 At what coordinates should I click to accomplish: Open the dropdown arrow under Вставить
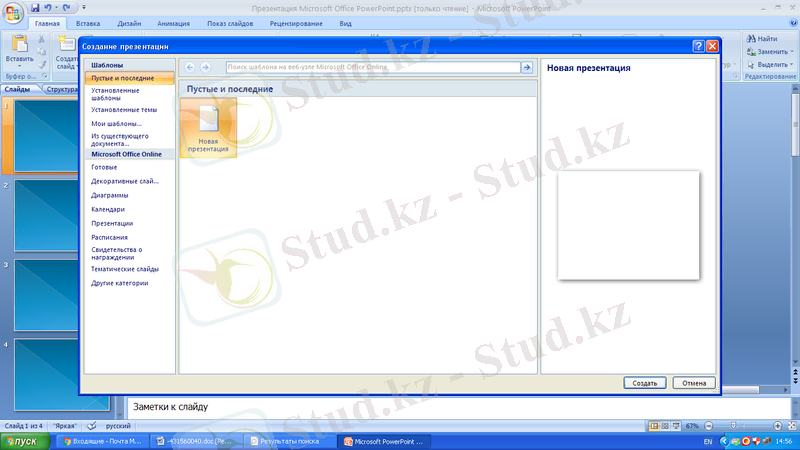19,66
